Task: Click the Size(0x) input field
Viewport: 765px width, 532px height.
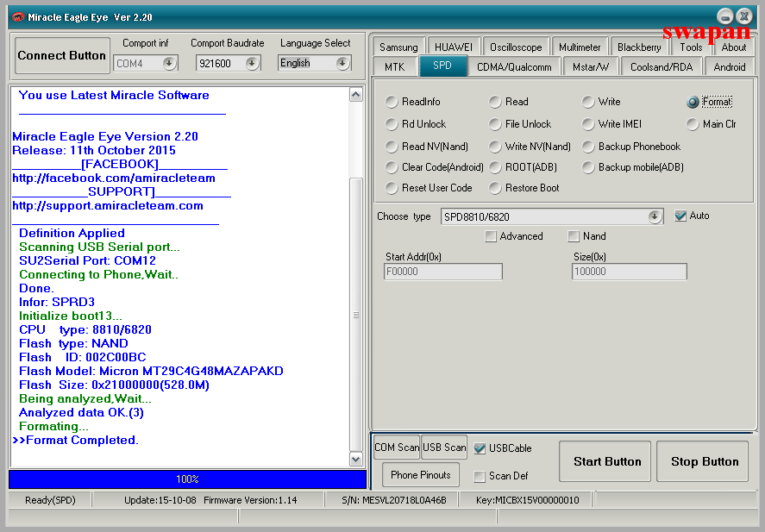Action: point(630,272)
